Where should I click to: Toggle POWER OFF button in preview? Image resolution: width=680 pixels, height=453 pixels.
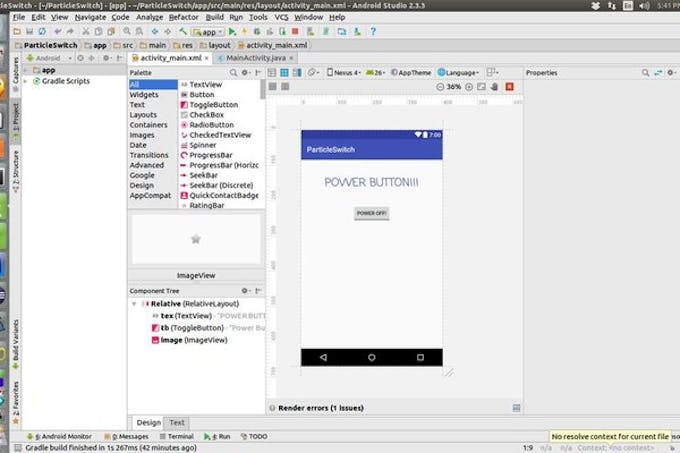pyautogui.click(x=372, y=213)
